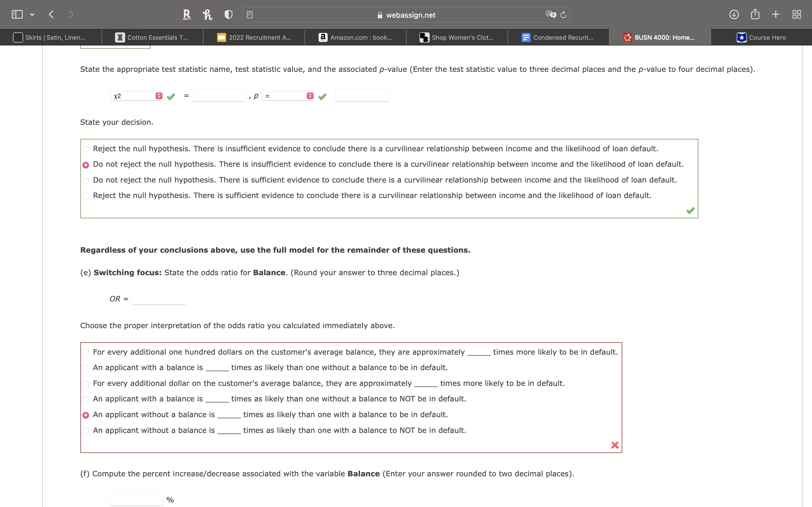Expand the sidebar chevron next to sidebar icon
This screenshot has height=507, width=812.
(32, 14)
